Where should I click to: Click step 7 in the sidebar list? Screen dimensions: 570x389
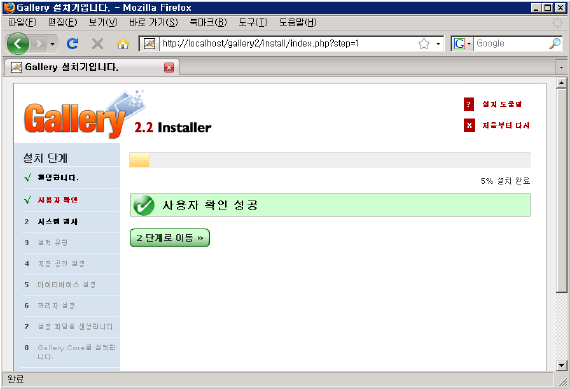tap(76, 327)
